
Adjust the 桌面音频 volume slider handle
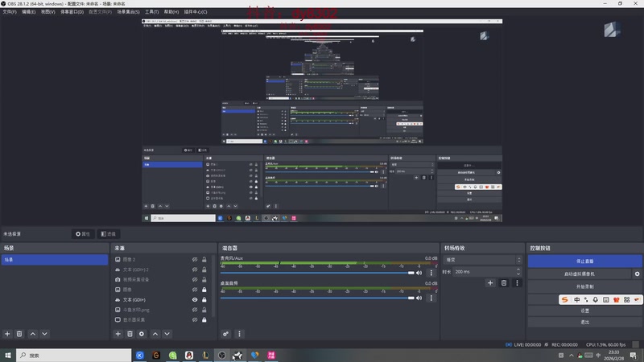click(x=411, y=298)
